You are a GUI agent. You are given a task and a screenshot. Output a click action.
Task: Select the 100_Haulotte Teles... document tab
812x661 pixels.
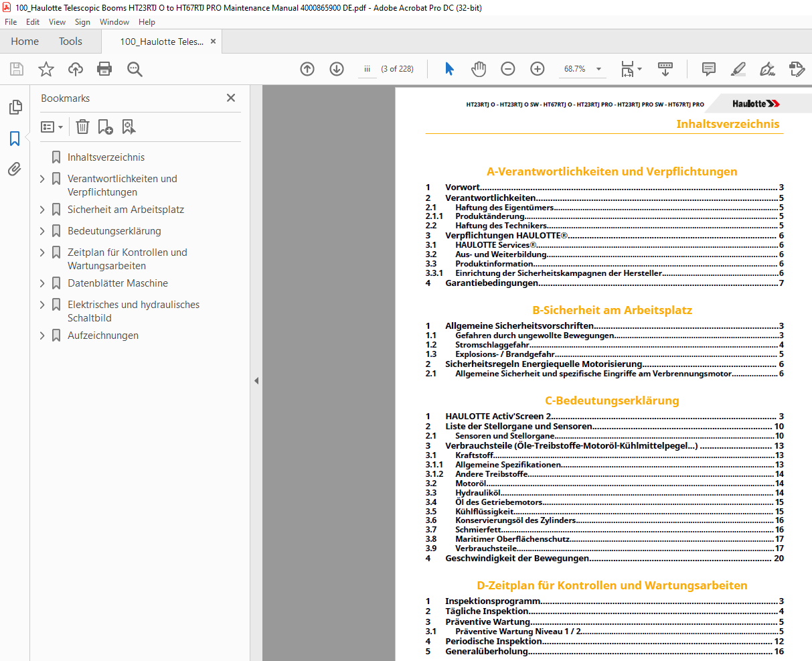click(x=161, y=42)
